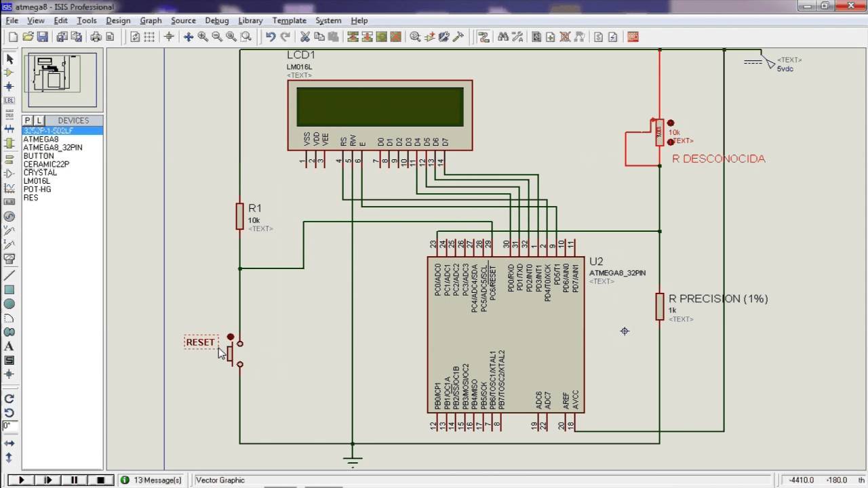Zoom out with the minus magnifier
This screenshot has width=868, height=488.
pos(217,37)
